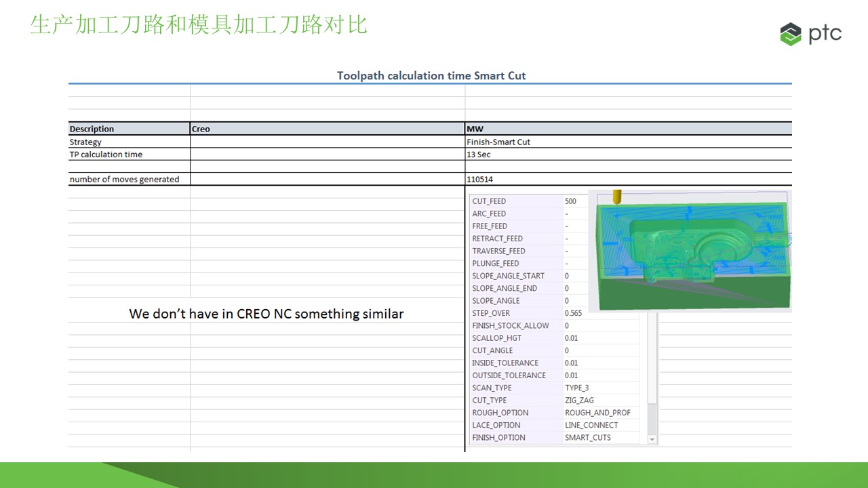Screen dimensions: 868x488
Task: Select the SCALLOP_HGT parameter name
Action: (497, 338)
